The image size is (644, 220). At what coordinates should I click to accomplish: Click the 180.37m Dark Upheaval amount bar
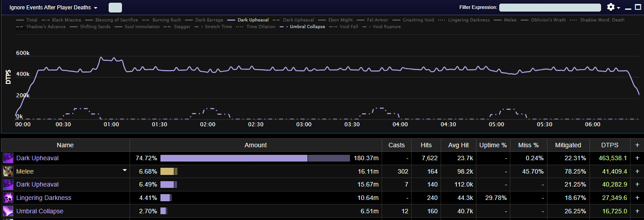(x=255, y=158)
